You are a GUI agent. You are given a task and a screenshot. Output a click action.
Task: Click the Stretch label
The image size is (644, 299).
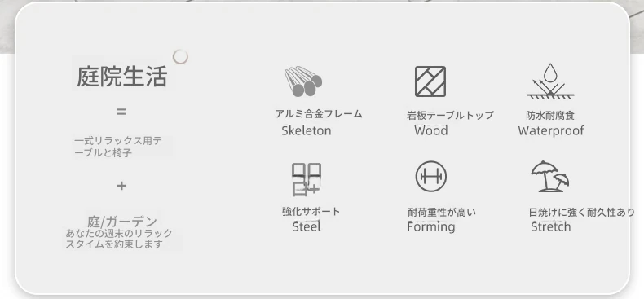(551, 226)
